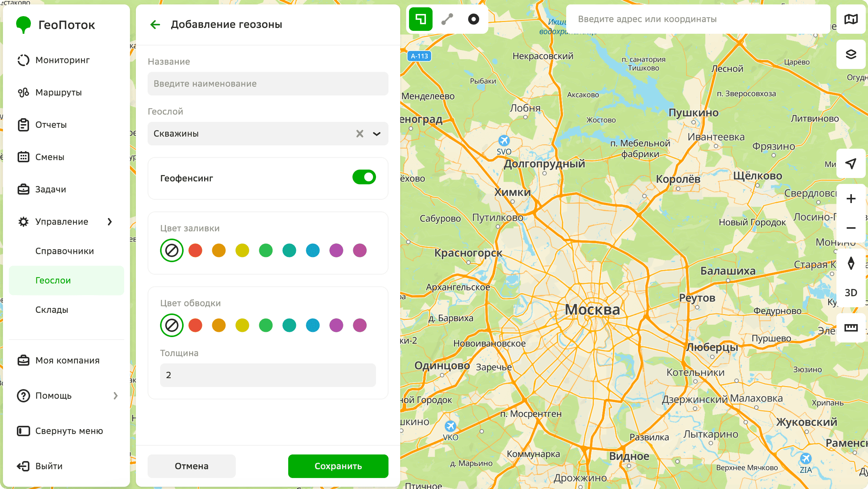The width and height of the screenshot is (868, 489).
Task: Zoom in the map with plus
Action: point(851,199)
